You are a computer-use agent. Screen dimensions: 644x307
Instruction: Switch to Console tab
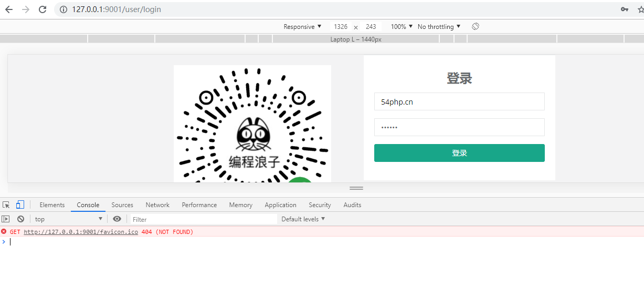pos(88,205)
